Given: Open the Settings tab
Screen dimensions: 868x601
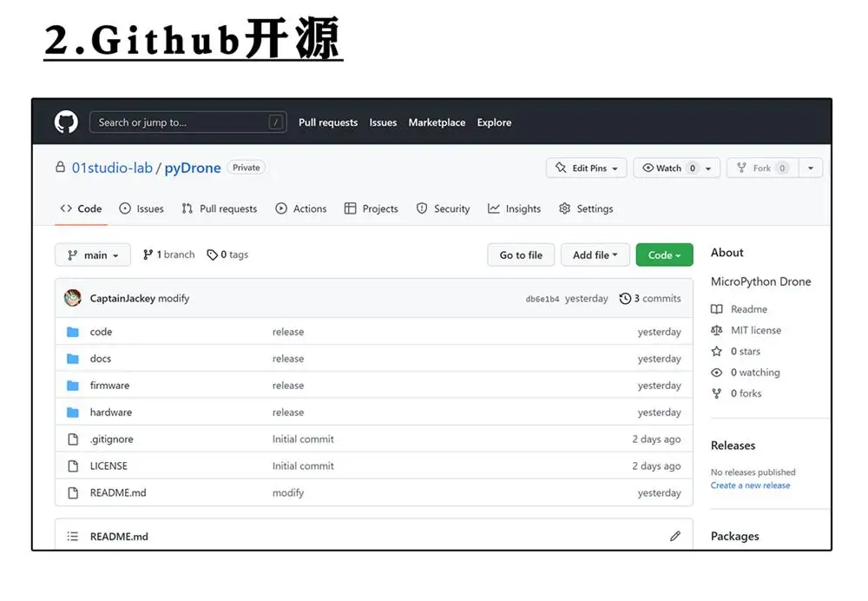Looking at the screenshot, I should pos(586,208).
